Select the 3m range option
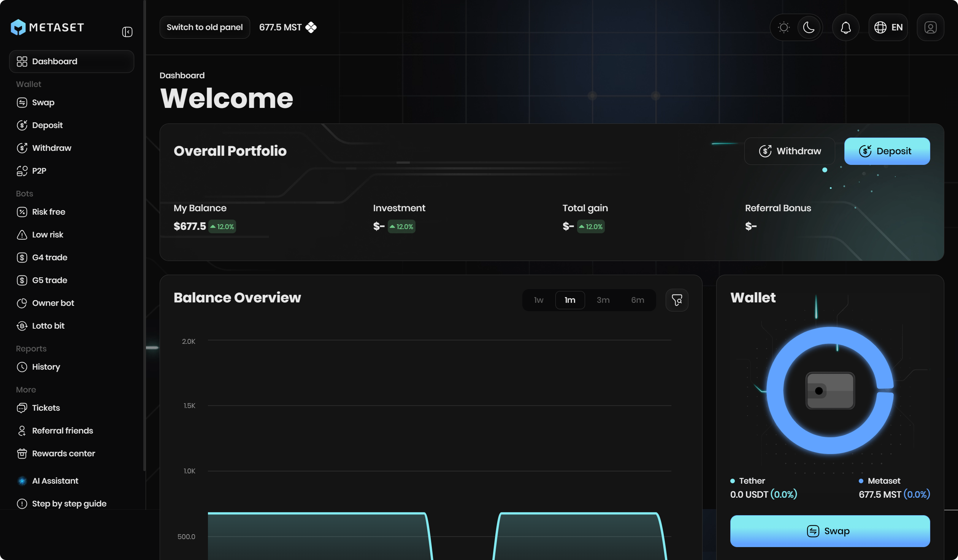This screenshot has height=560, width=958. pyautogui.click(x=603, y=300)
